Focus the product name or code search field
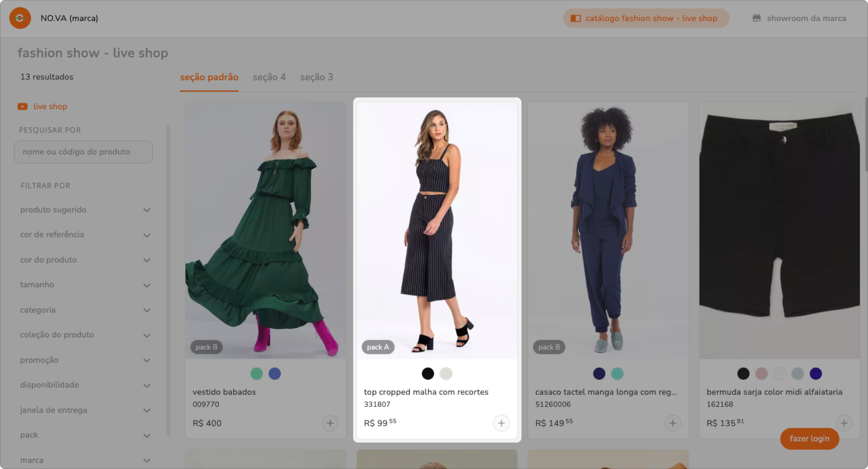This screenshot has width=868, height=469. [x=83, y=152]
